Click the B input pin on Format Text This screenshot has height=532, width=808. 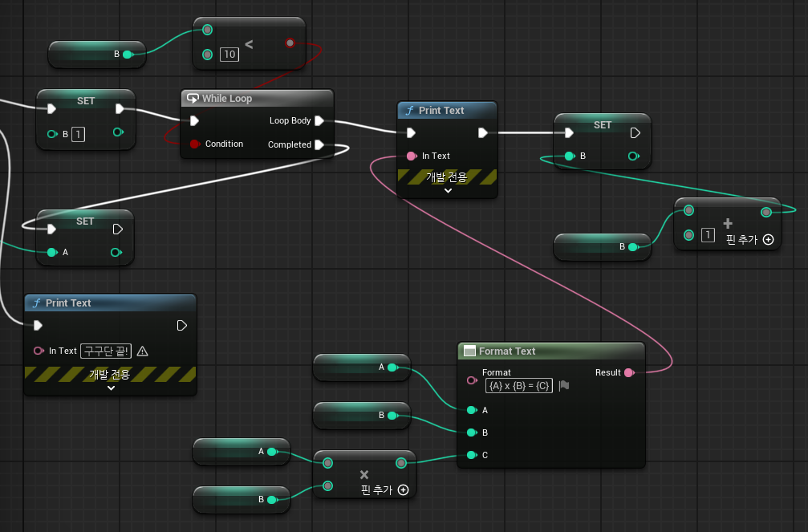(472, 433)
